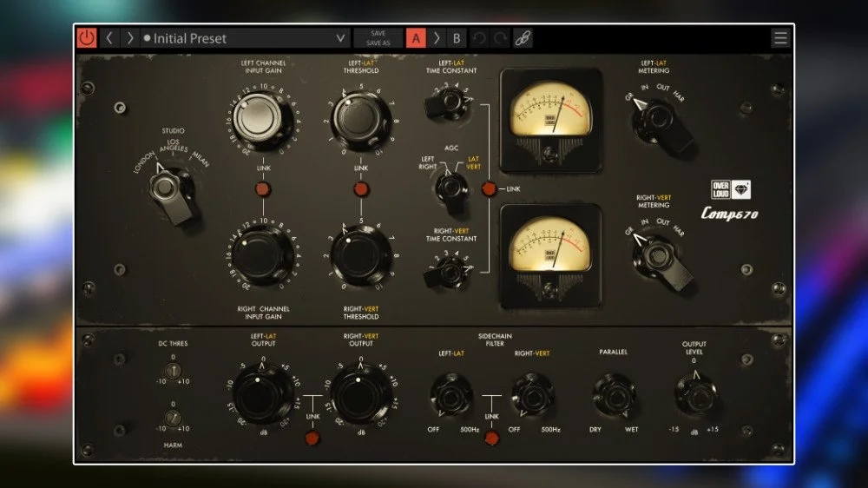Viewport: 868px width, 488px height.
Task: Select the Los Angeles studio label
Action: 174,146
